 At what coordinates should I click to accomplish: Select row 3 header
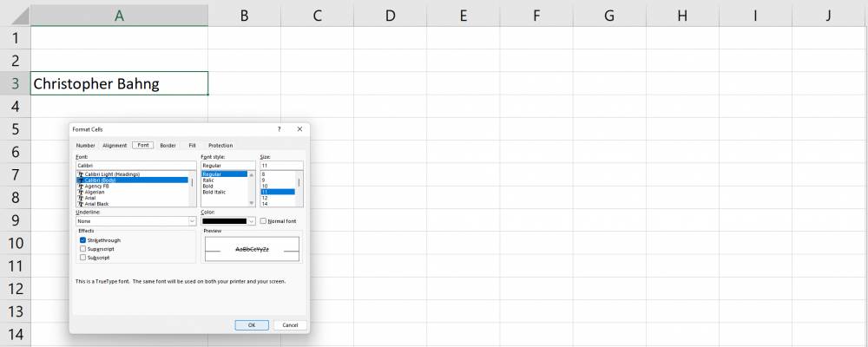coord(15,83)
